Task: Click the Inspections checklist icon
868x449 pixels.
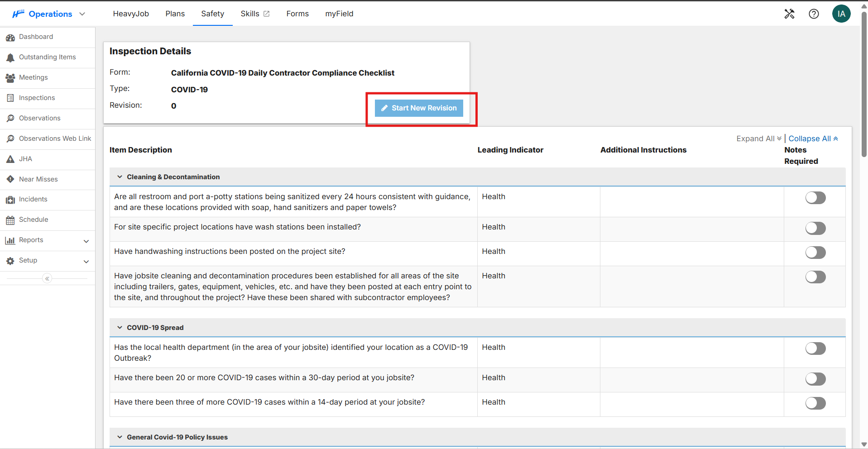Action: click(x=10, y=98)
